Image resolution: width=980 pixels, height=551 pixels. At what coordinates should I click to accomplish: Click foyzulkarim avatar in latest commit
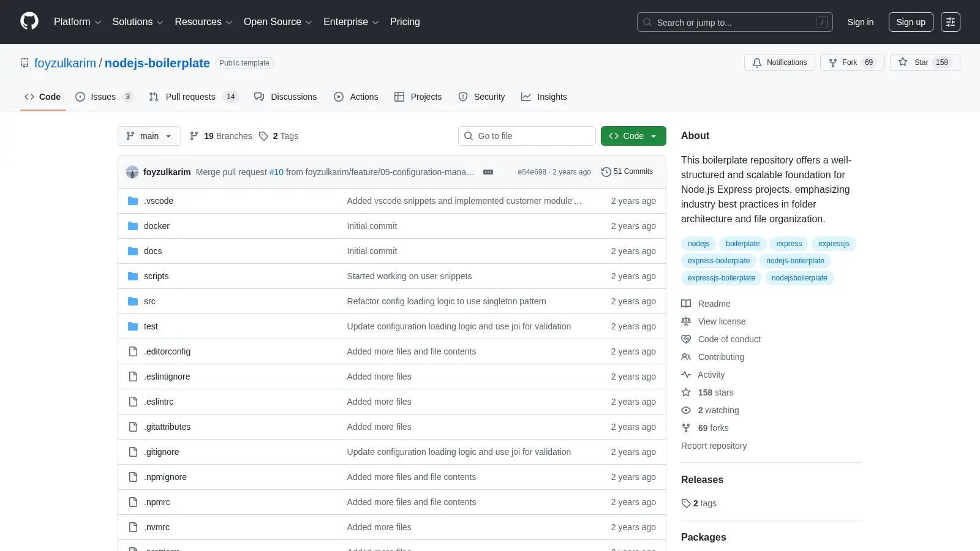coord(132,172)
